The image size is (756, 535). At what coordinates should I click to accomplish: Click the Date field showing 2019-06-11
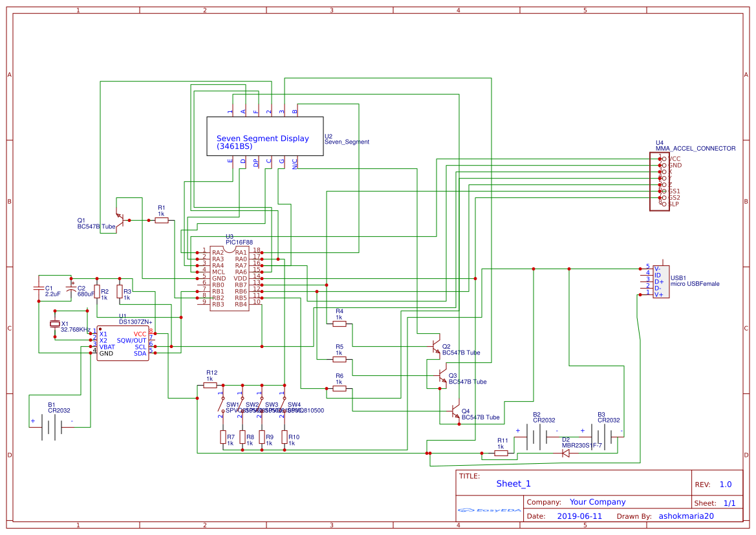click(579, 516)
